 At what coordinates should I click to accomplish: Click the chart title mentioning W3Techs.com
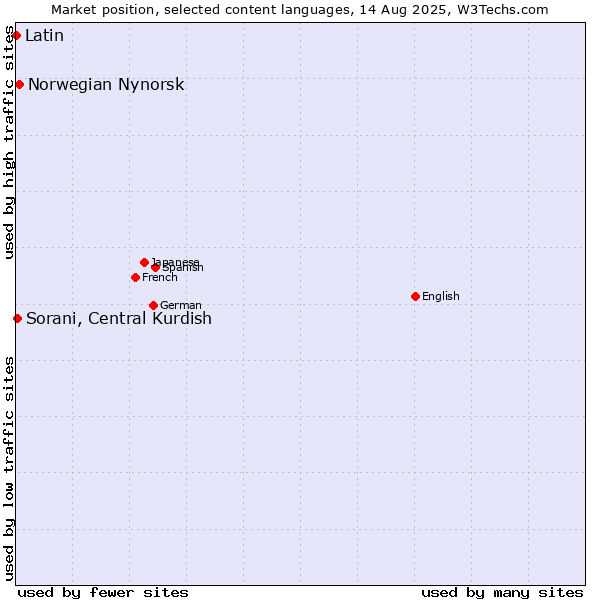click(300, 10)
